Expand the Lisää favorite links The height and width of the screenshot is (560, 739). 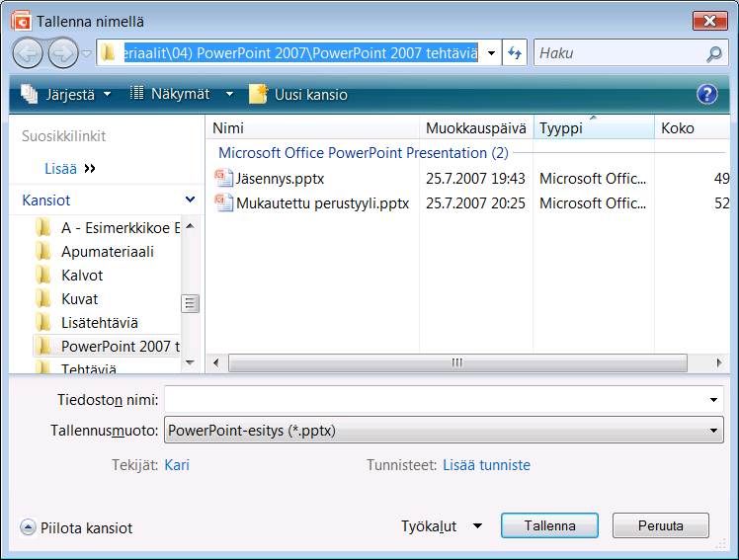pos(70,169)
